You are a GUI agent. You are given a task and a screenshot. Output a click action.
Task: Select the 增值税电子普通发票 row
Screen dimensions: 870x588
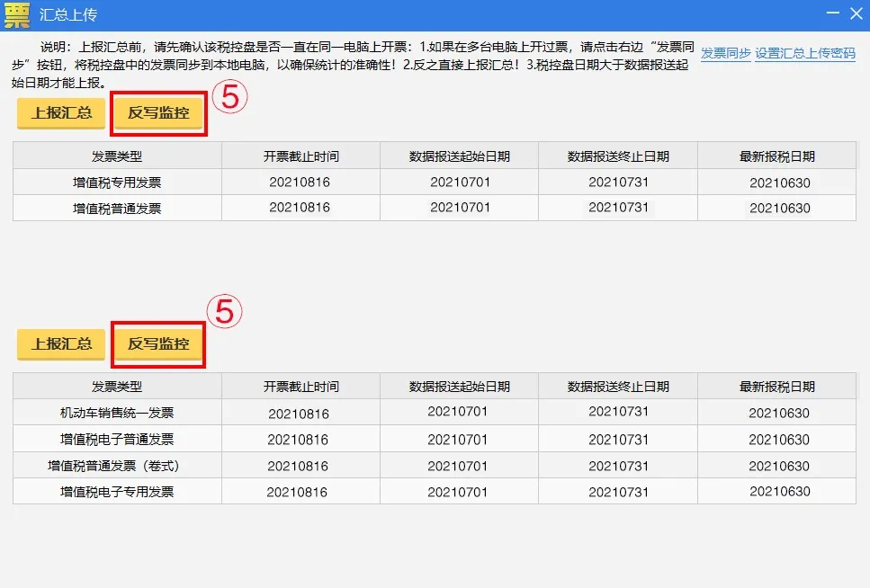tap(117, 439)
